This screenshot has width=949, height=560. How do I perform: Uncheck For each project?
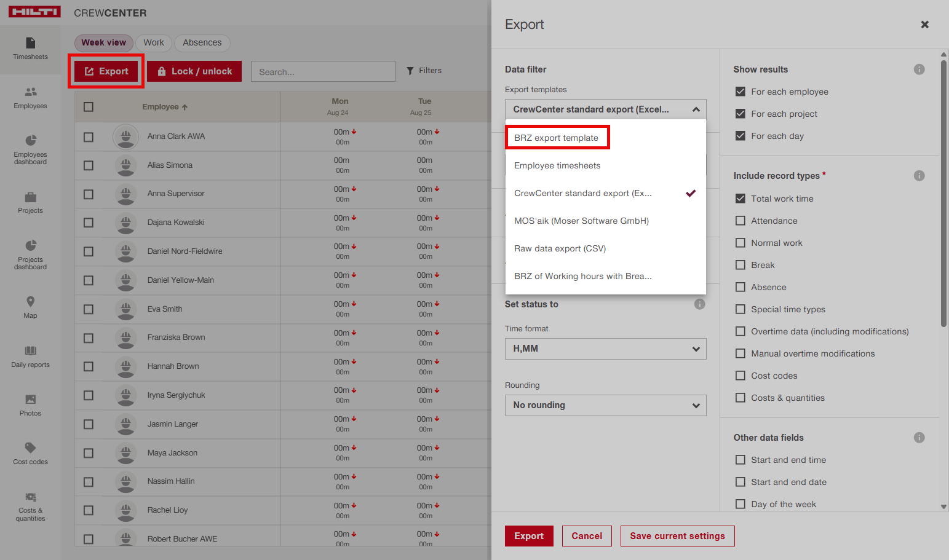point(741,114)
